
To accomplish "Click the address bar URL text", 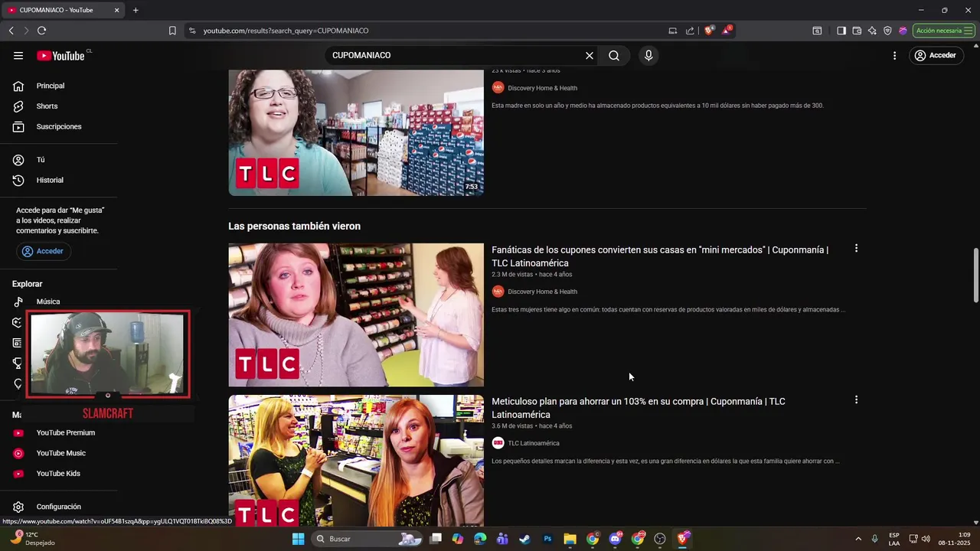I will 286,31.
